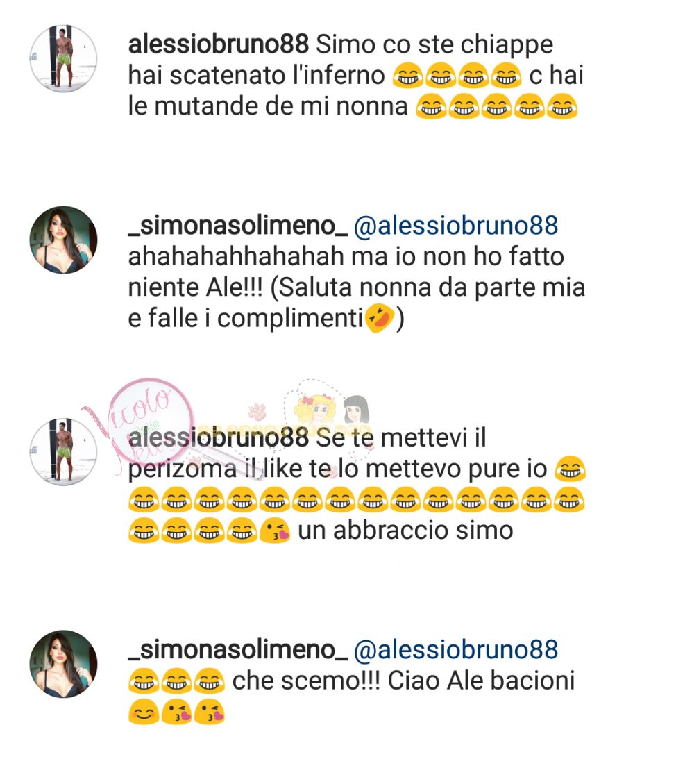Viewport: 676px width, 784px height.
Task: Open alessiobruno88's avatar beside the "perizoma" comment
Action: coord(63,451)
